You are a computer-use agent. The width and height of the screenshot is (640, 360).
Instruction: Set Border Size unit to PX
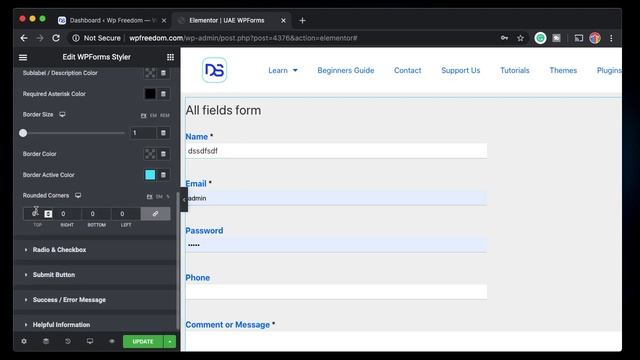click(144, 116)
